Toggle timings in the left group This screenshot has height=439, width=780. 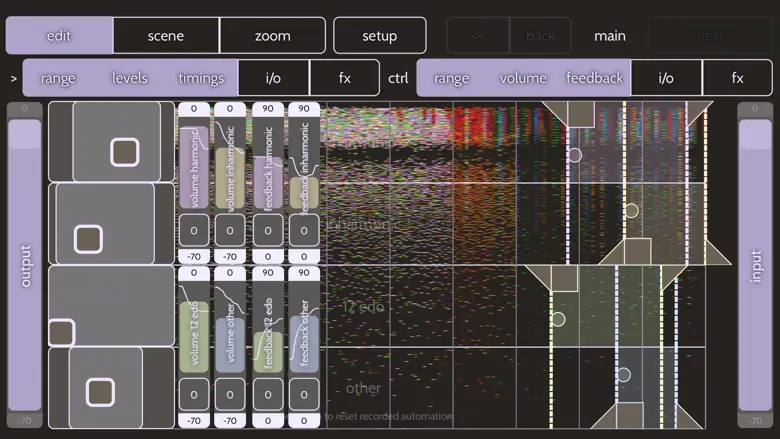pyautogui.click(x=201, y=78)
